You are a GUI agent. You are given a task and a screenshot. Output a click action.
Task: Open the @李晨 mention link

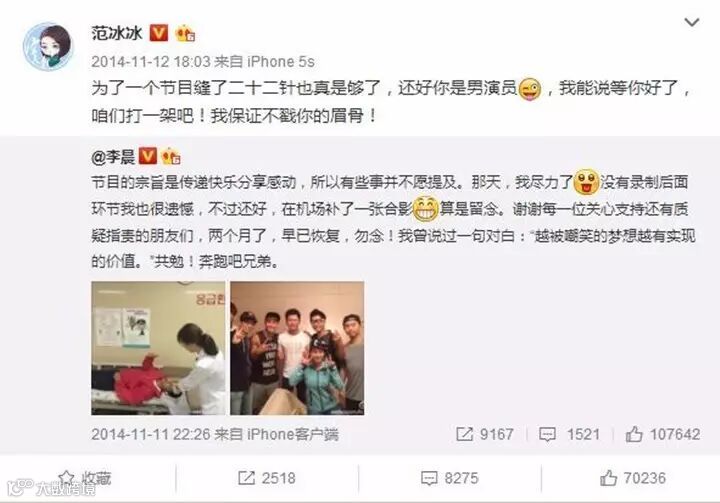coord(113,157)
